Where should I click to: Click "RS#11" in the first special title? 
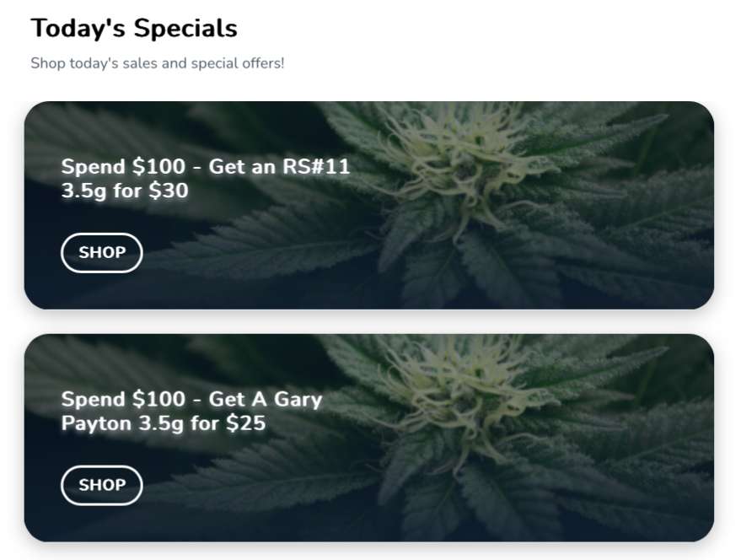pos(316,166)
